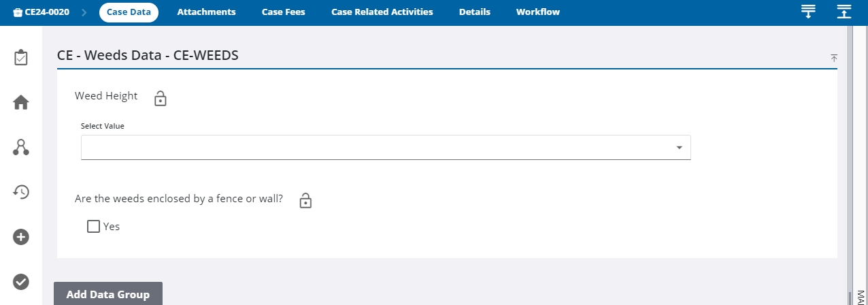Open the Weed Height dropdown arrow
This screenshot has width=868, height=305.
click(679, 148)
